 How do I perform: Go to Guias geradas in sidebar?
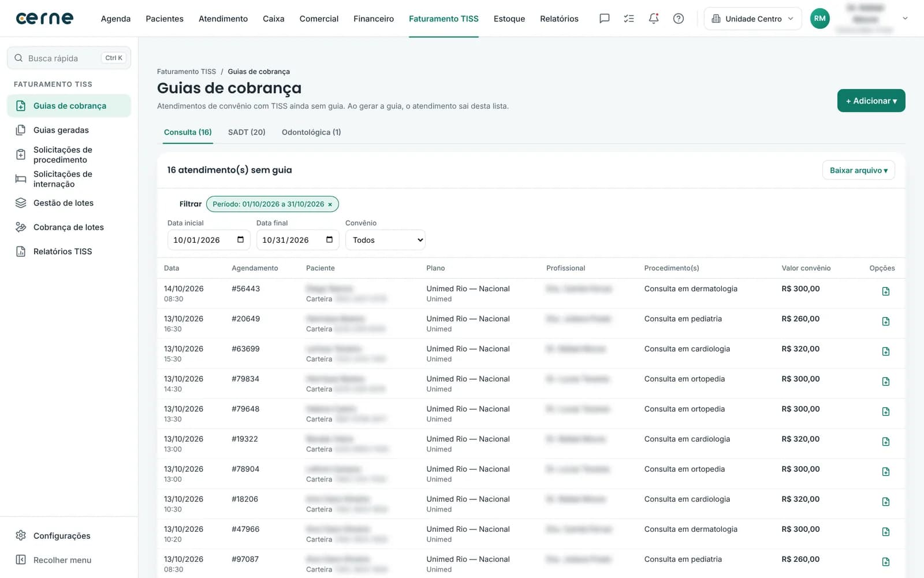pyautogui.click(x=69, y=130)
